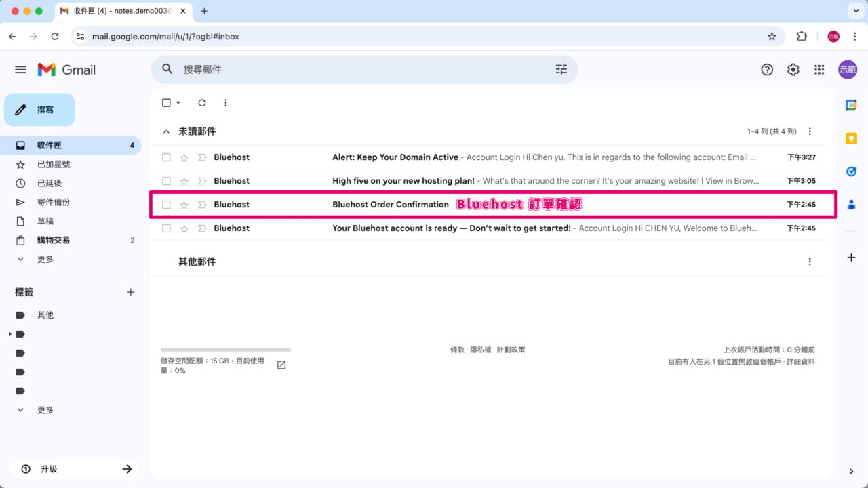Open Gmail search options filter icon
Screen dimensions: 868x488
click(x=561, y=68)
